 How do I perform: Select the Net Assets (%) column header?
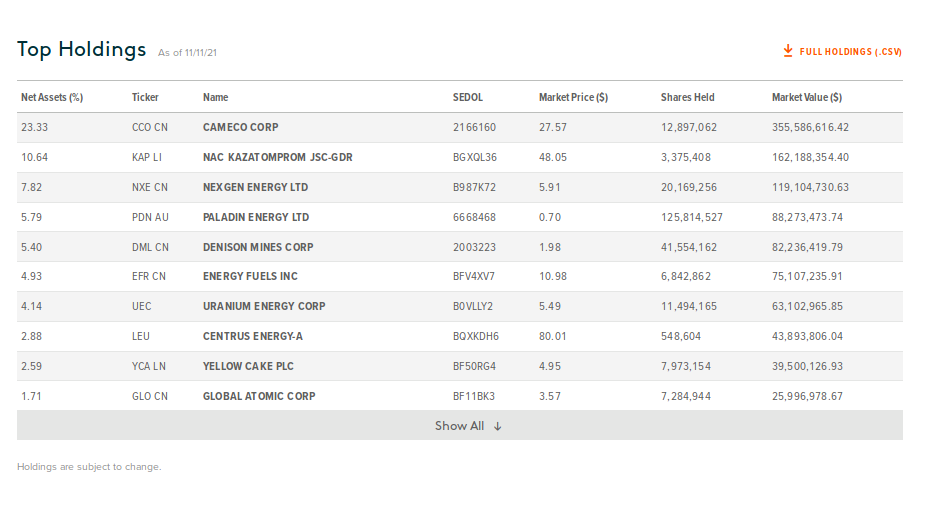52,98
